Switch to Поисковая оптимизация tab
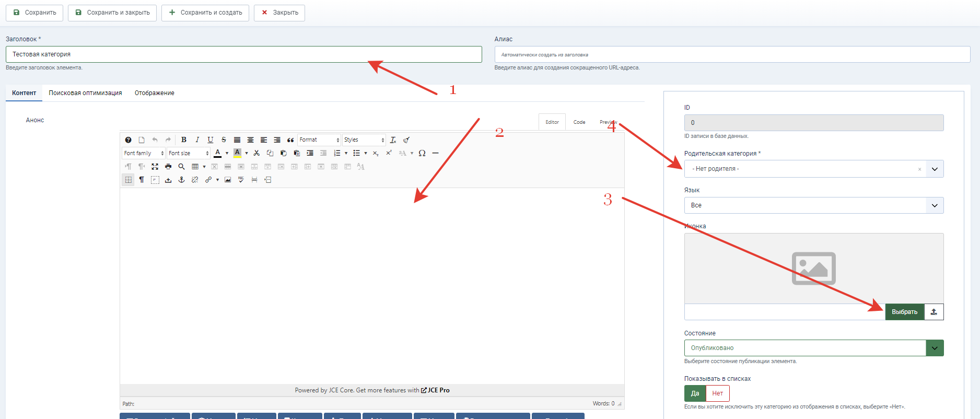The width and height of the screenshot is (980, 419). [86, 93]
